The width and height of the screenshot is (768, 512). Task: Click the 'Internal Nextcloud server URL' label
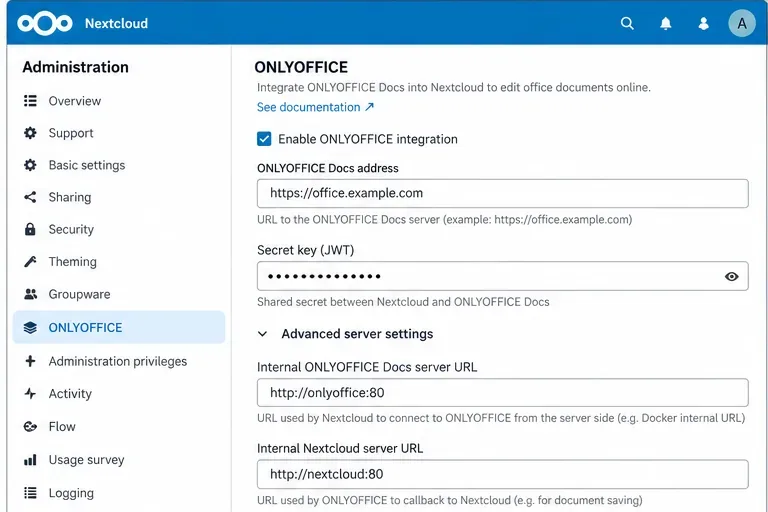[340, 448]
